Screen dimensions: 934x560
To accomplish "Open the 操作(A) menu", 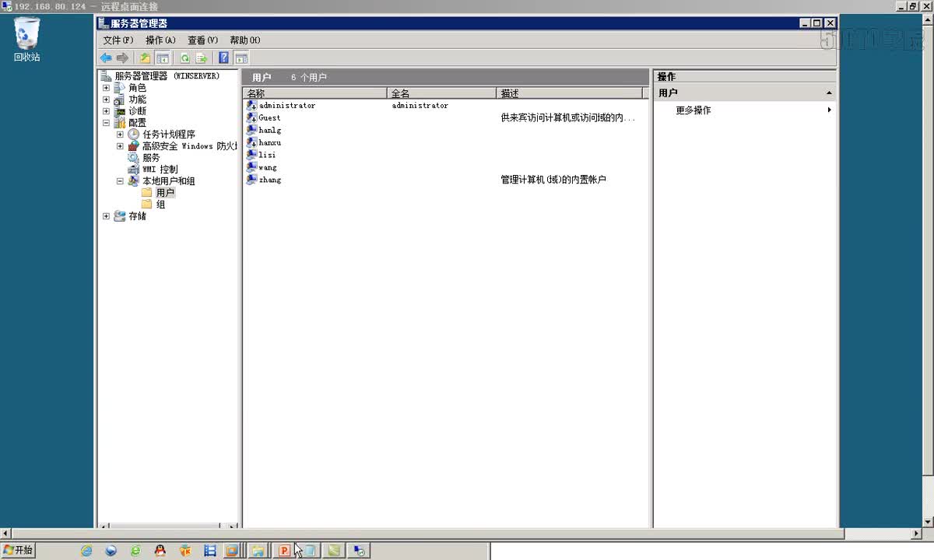I will point(160,40).
